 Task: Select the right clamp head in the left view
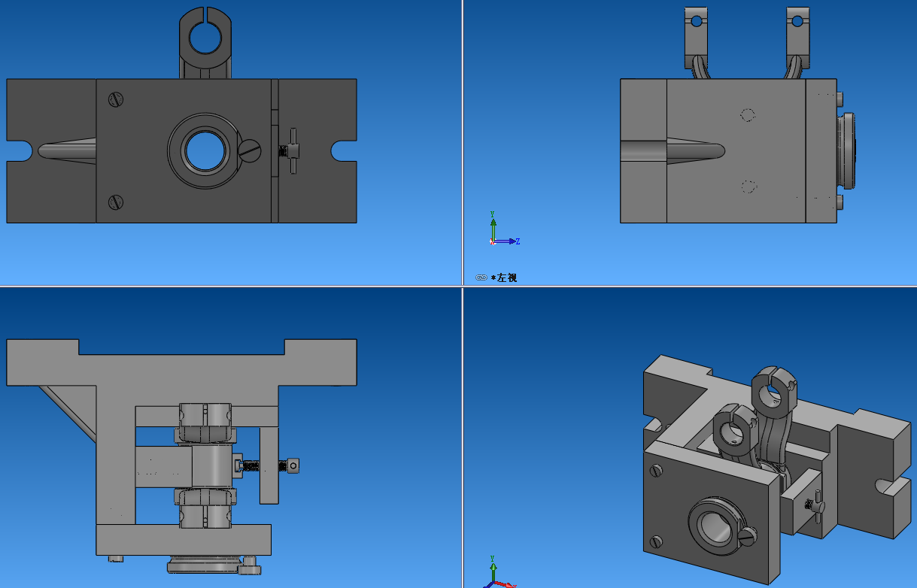pos(798,37)
